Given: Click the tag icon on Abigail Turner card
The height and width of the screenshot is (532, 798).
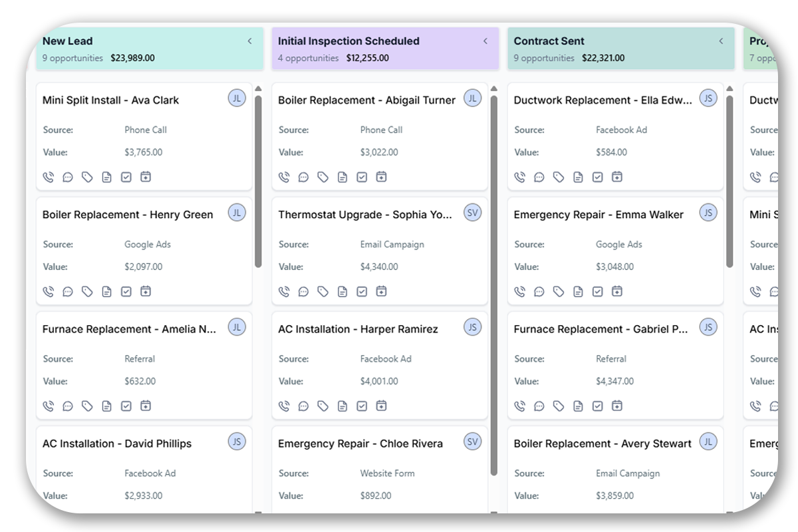Looking at the screenshot, I should (x=323, y=177).
